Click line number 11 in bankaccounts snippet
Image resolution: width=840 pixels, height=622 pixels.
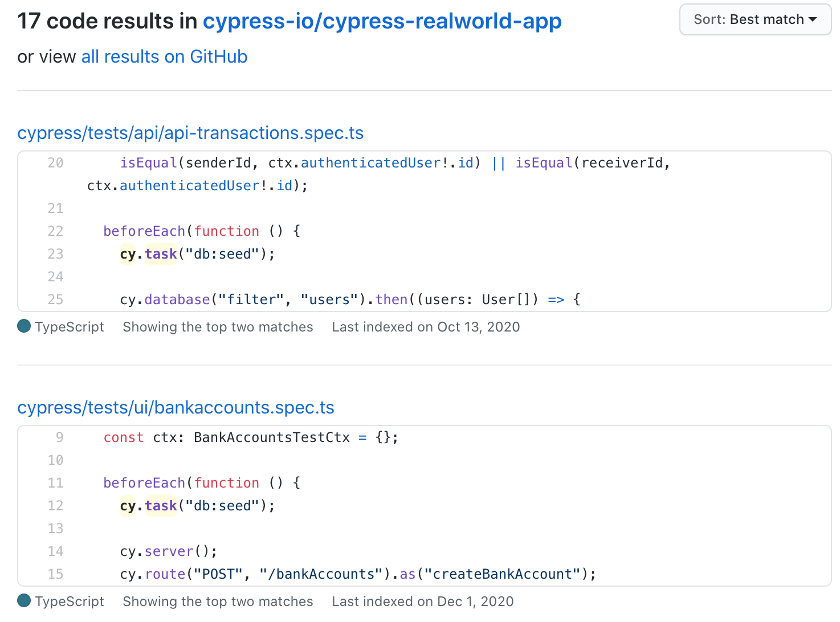55,483
